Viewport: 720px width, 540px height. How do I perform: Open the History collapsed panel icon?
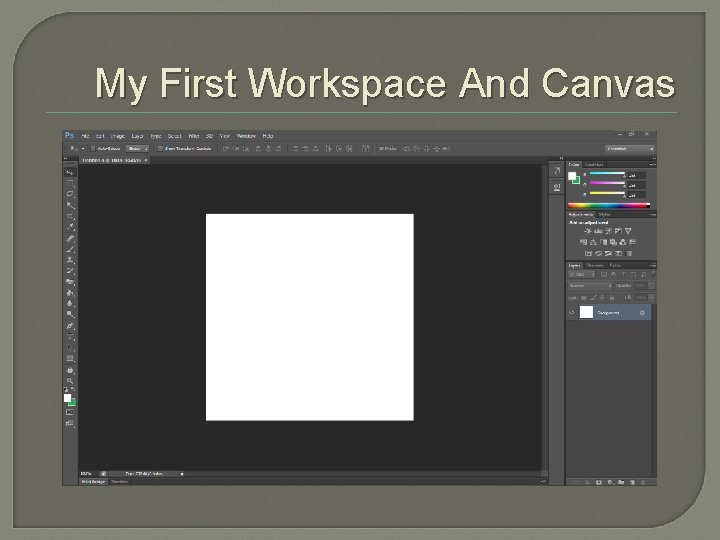click(x=557, y=171)
